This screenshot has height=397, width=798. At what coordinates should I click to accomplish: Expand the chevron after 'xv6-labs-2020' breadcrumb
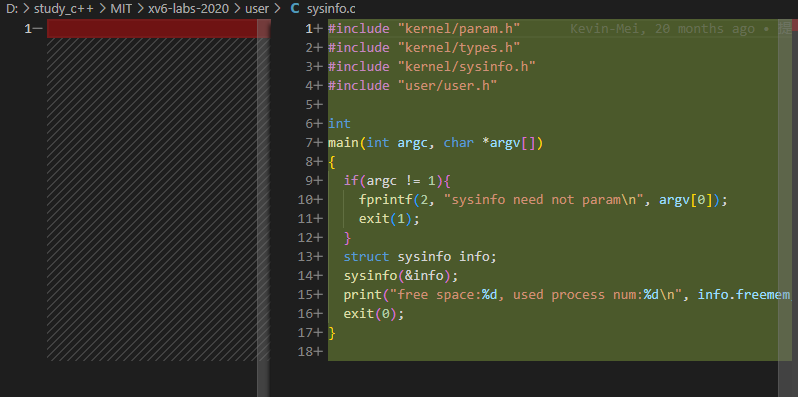tap(237, 9)
